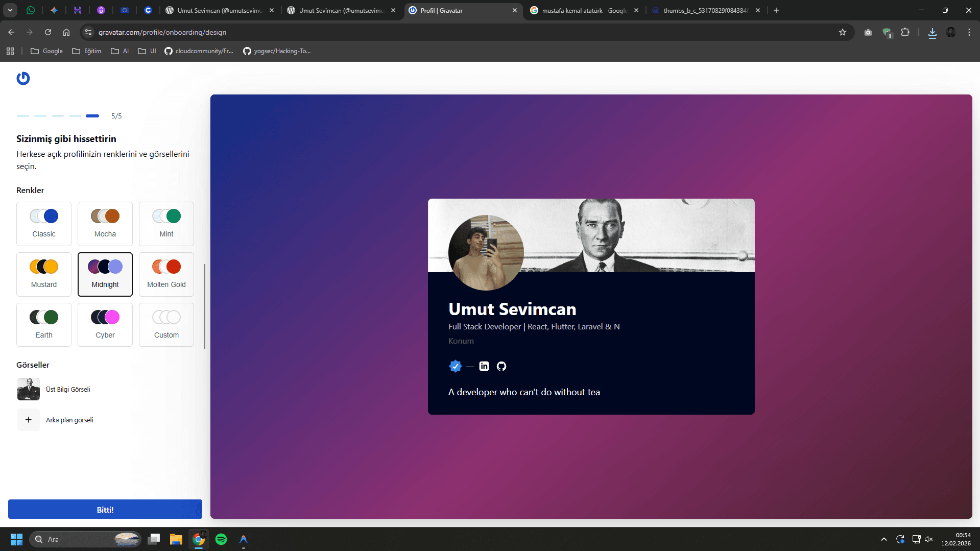Switch to mustafa kemal atatürk Google tab
The height and width of the screenshot is (551, 980).
(x=582, y=10)
